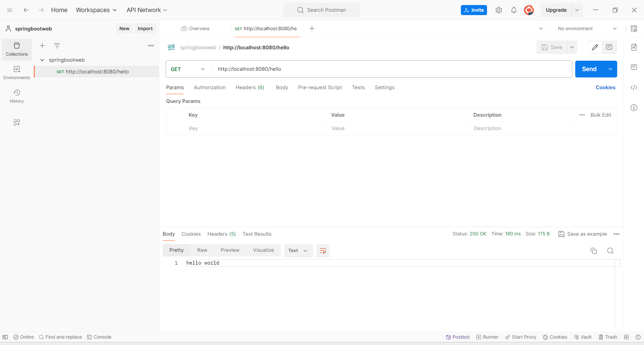Add a new request tab with plus

312,28
